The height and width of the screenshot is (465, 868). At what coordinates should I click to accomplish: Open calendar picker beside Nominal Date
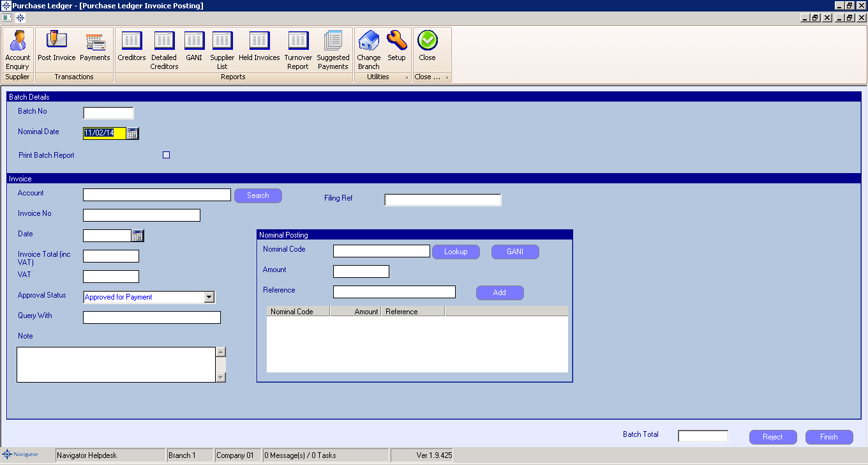pos(132,133)
